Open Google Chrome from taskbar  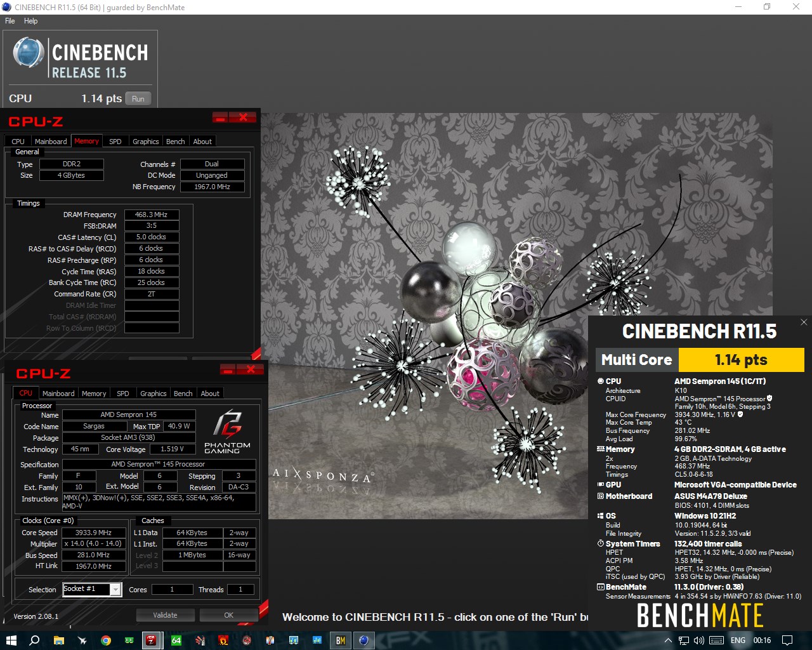tap(106, 640)
